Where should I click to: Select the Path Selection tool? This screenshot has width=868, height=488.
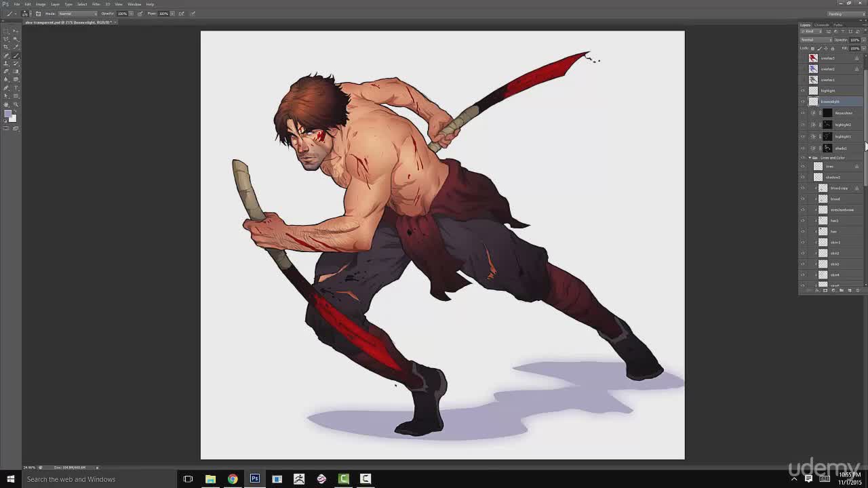[x=5, y=96]
